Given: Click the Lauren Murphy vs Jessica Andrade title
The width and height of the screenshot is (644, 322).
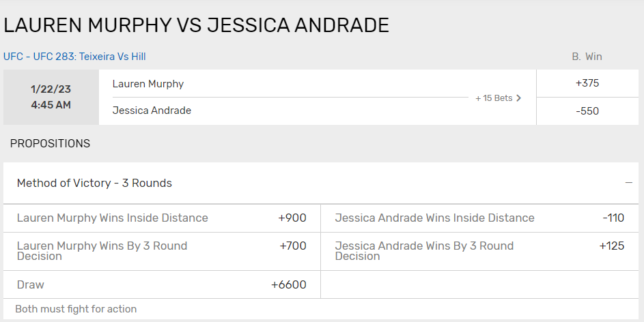Looking at the screenshot, I should click(x=196, y=25).
